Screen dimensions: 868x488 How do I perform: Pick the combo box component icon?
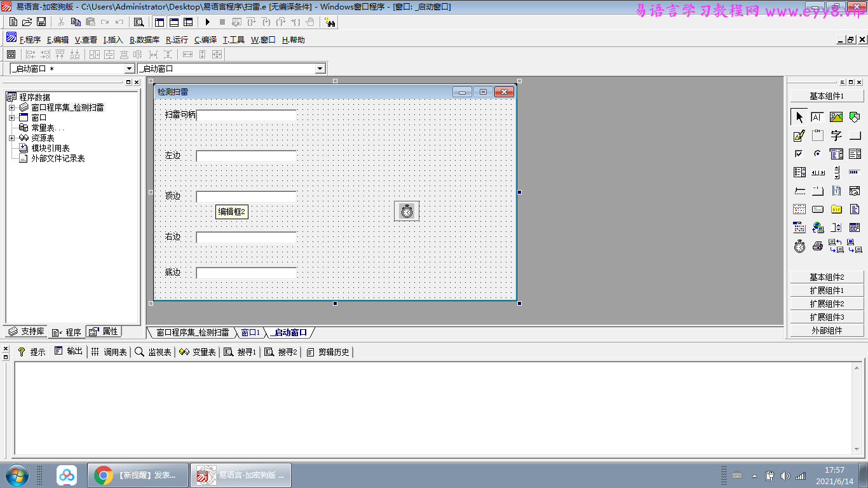point(836,154)
